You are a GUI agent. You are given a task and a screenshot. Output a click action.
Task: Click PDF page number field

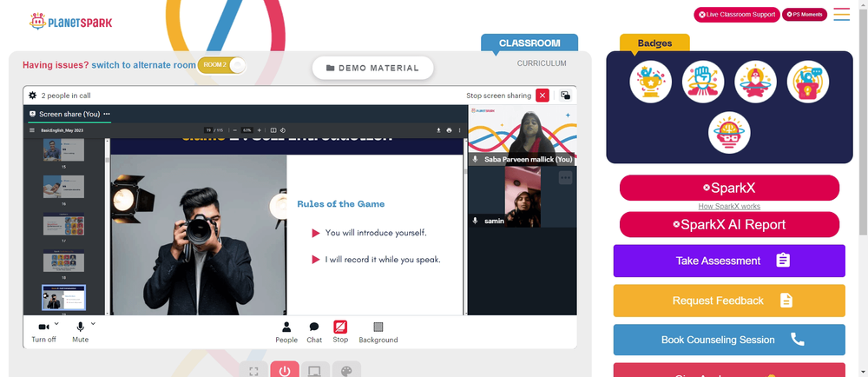click(x=208, y=130)
